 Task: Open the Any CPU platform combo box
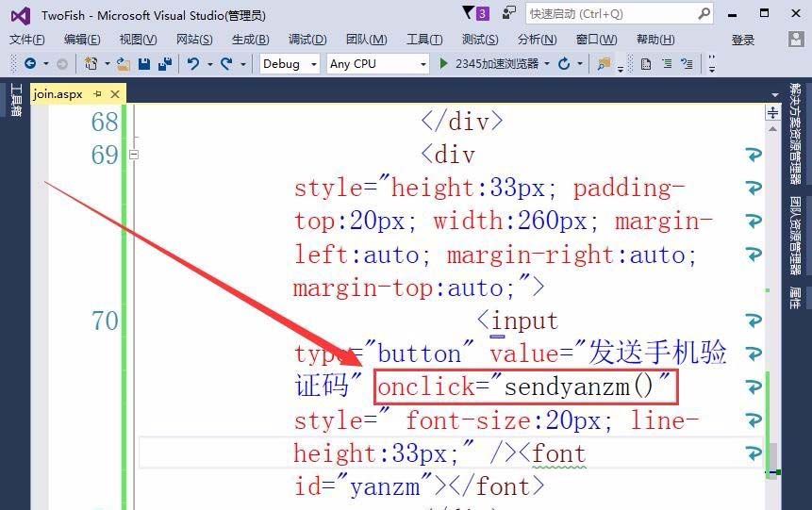point(378,64)
